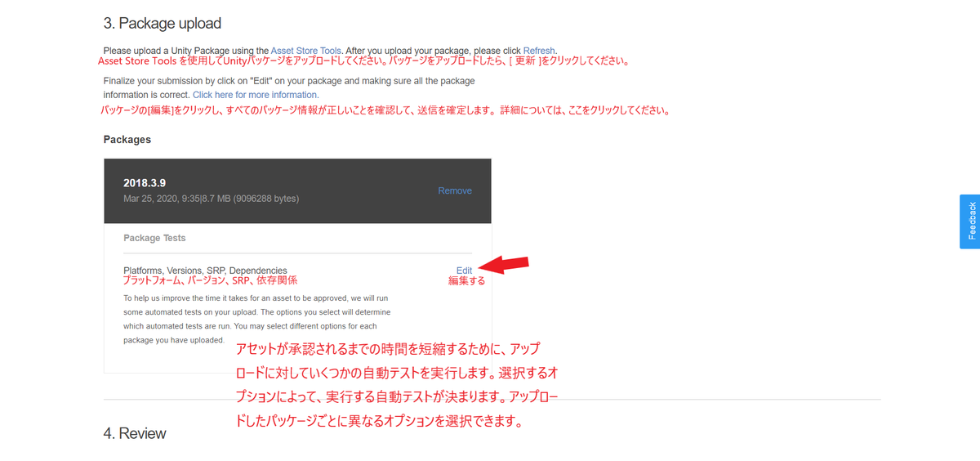Click the 'Package Tests' label
This screenshot has width=980, height=461.
[154, 239]
